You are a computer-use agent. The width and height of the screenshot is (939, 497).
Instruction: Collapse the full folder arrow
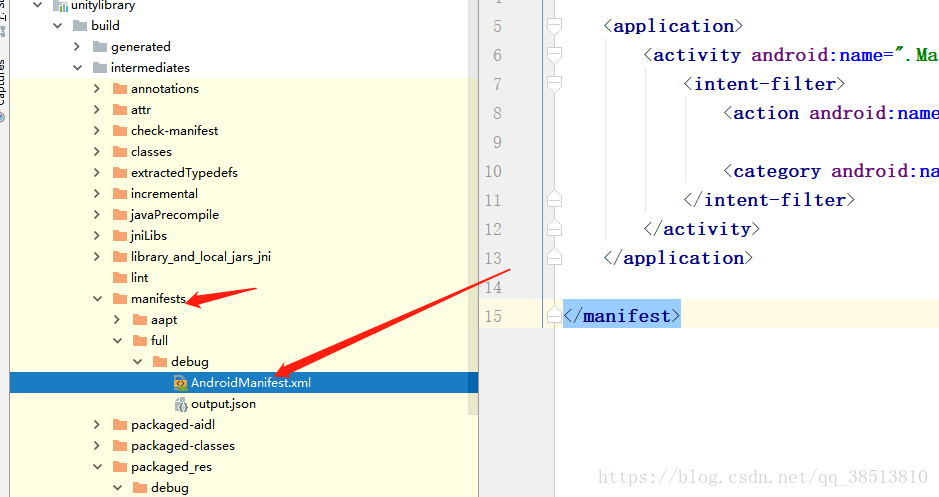(117, 341)
